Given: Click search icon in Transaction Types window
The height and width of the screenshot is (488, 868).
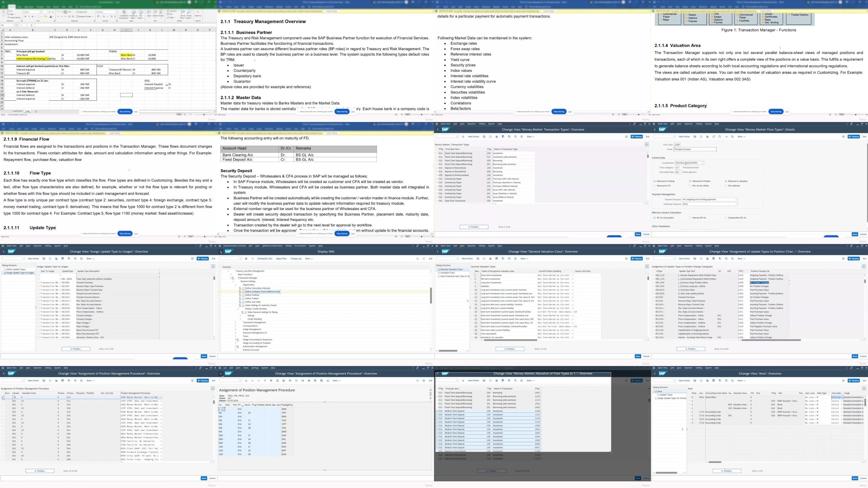Looking at the screenshot, I should coord(463,137).
